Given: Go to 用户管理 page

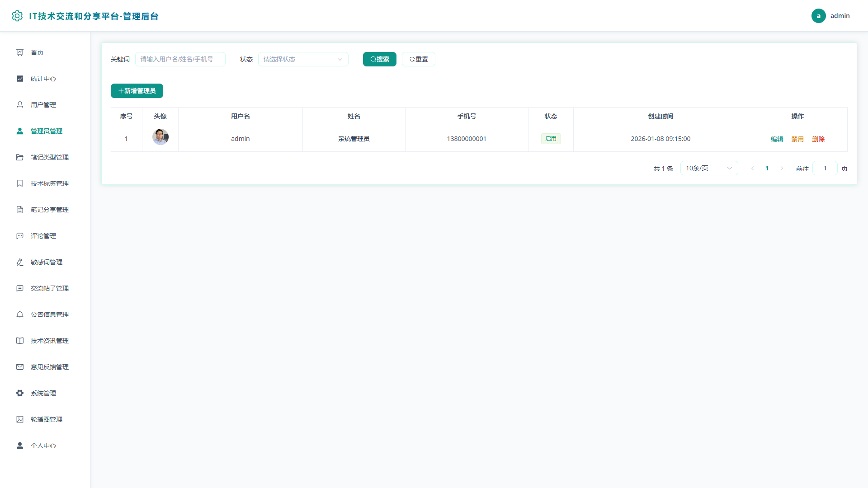Looking at the screenshot, I should 45,105.
